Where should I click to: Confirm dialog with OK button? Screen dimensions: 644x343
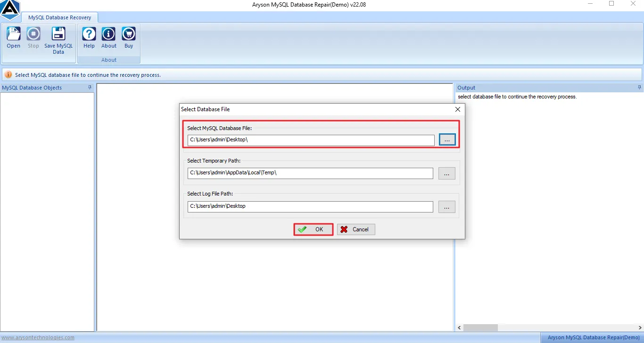click(314, 229)
